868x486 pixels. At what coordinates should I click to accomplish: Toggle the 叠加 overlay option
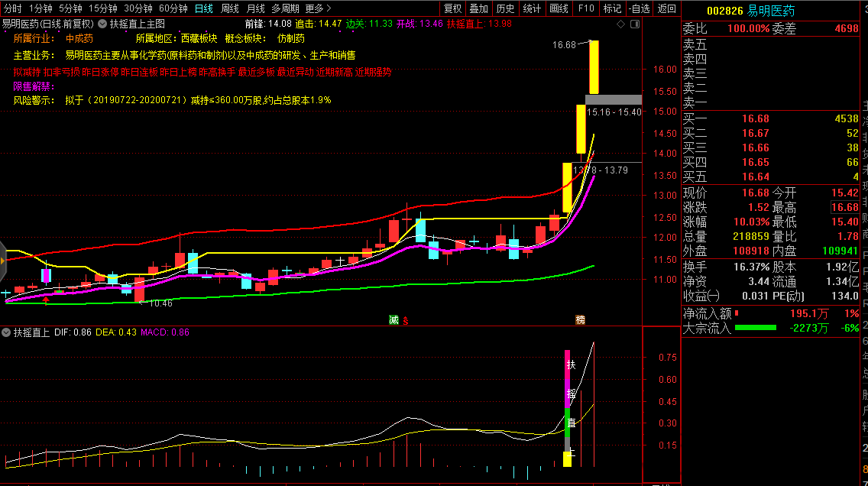pos(479,8)
